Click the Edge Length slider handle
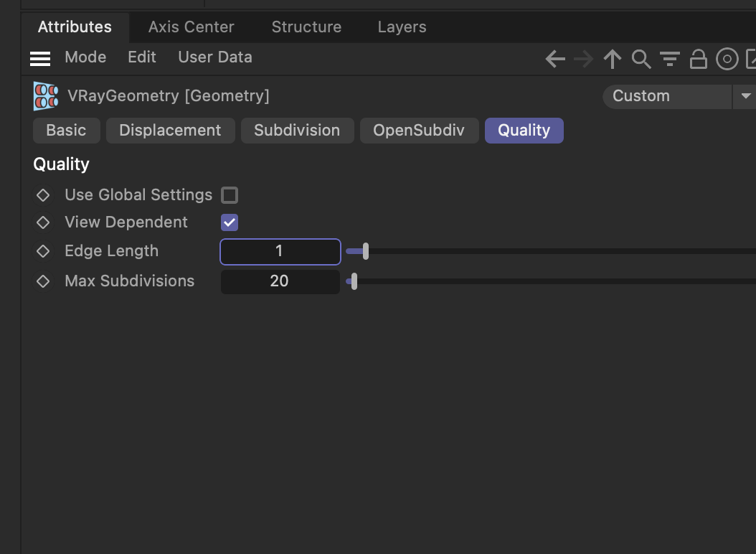Image resolution: width=756 pixels, height=554 pixels. click(x=366, y=251)
